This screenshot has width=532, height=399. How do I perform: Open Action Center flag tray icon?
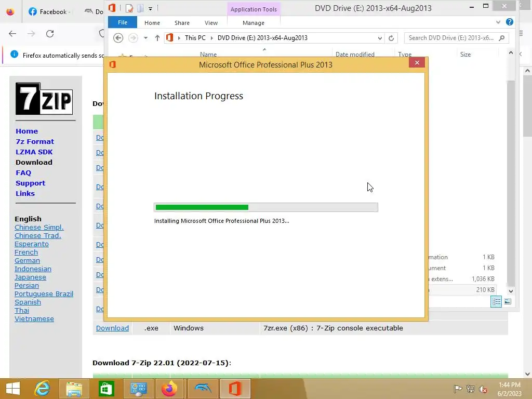click(x=458, y=389)
